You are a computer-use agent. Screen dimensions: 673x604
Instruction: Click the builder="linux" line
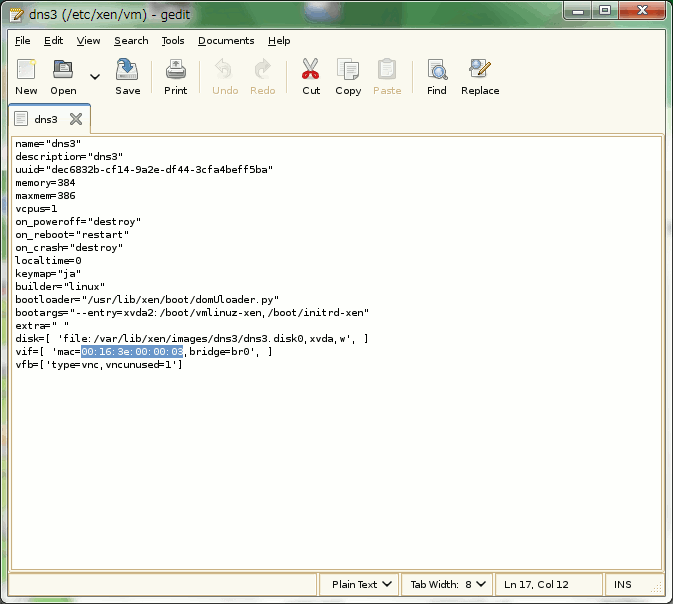(x=60, y=286)
